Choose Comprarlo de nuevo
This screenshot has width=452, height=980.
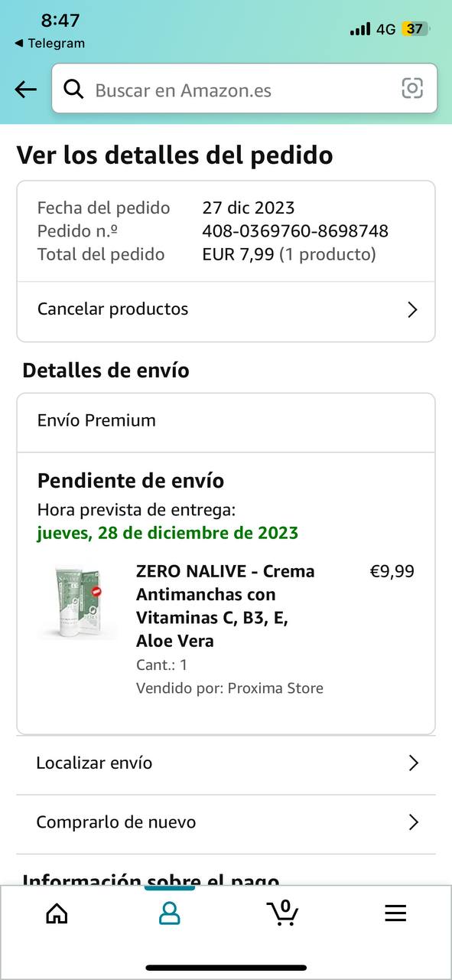click(x=226, y=823)
